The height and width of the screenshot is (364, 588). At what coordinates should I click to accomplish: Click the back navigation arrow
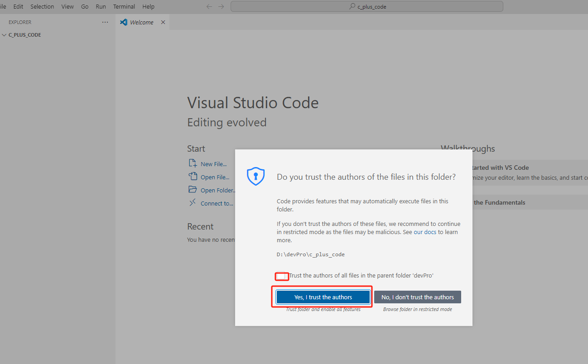coord(209,6)
